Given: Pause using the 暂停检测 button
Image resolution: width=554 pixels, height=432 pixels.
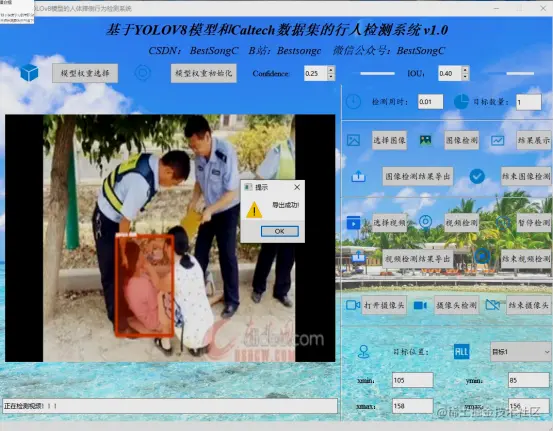Looking at the screenshot, I should click(x=534, y=223).
